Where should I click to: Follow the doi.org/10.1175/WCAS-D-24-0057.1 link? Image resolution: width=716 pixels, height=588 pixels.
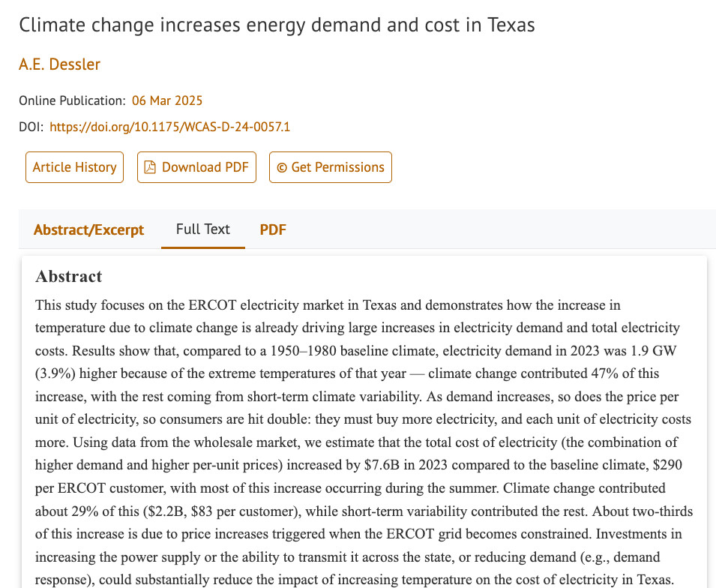pyautogui.click(x=170, y=127)
